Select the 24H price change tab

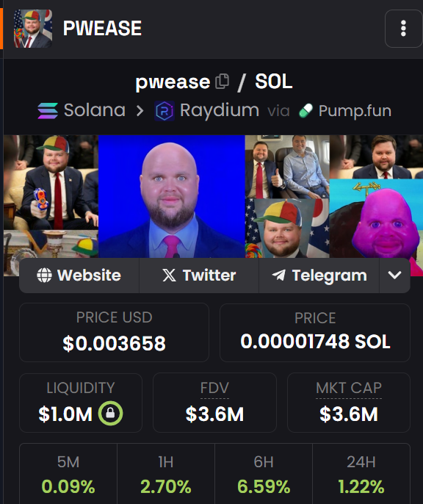pyautogui.click(x=361, y=474)
